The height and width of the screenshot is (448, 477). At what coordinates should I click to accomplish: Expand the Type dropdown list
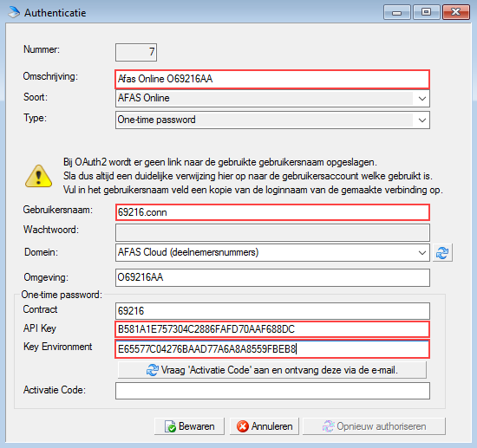[421, 120]
